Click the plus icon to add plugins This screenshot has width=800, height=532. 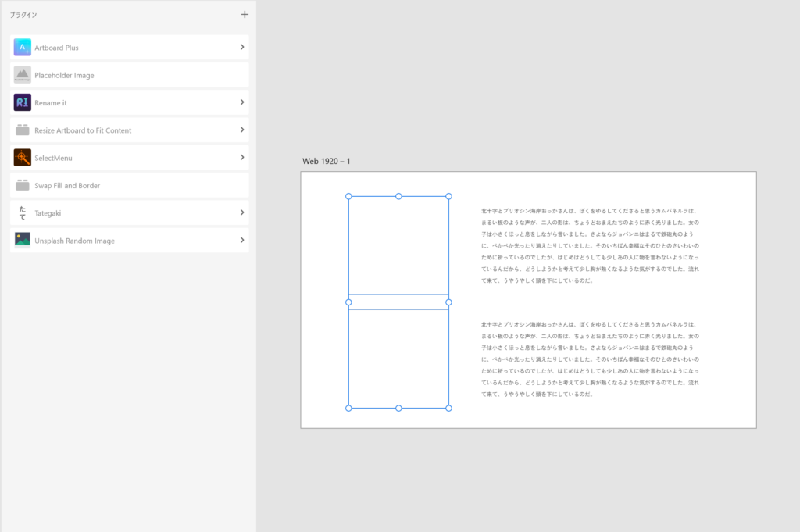[x=245, y=14]
